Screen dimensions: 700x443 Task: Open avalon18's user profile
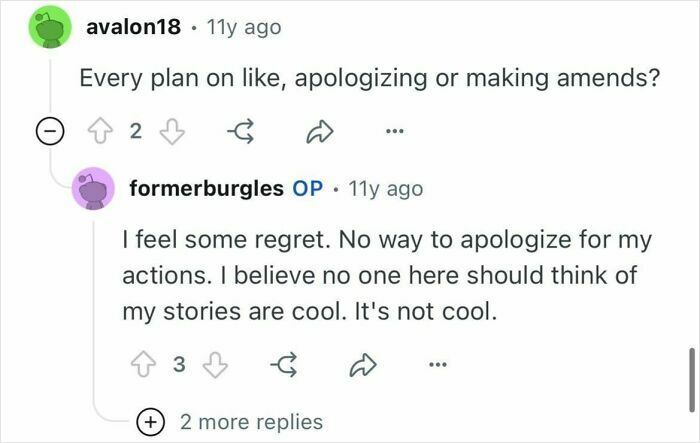[133, 27]
